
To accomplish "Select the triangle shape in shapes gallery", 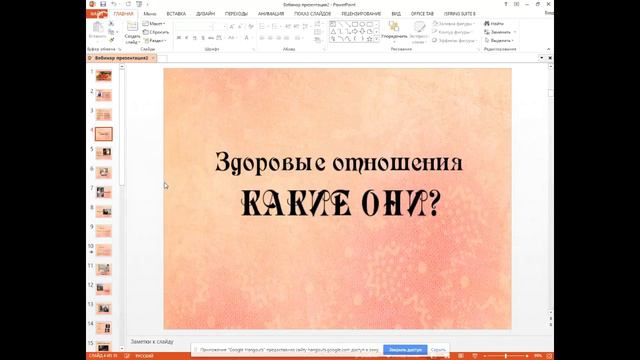I will click(333, 31).
